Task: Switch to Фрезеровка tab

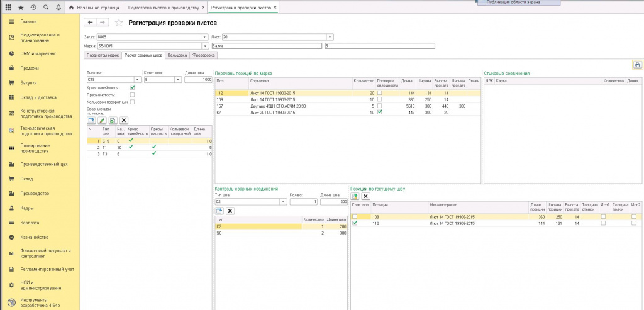Action: tap(203, 55)
